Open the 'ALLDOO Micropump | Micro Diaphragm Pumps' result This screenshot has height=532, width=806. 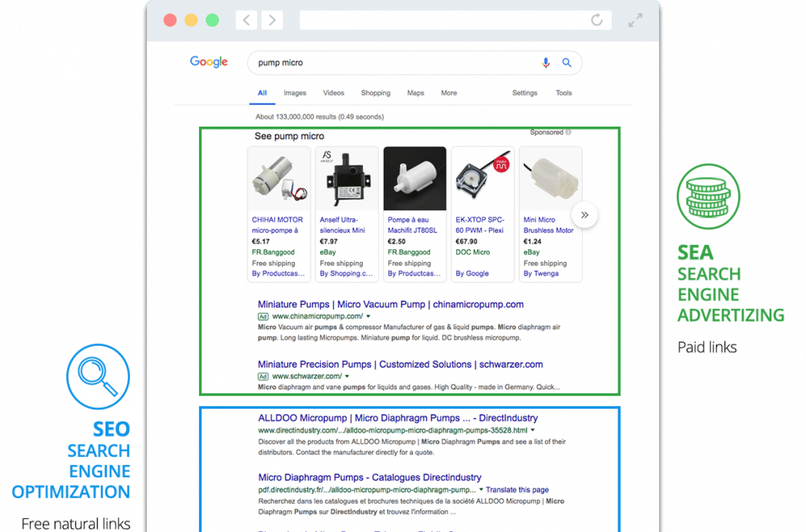pos(398,418)
